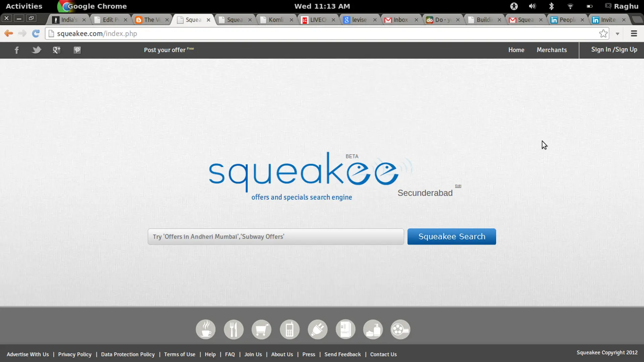This screenshot has height=362, width=644.
Task: Click the Wed 11:13 AM clock
Action: point(322,6)
